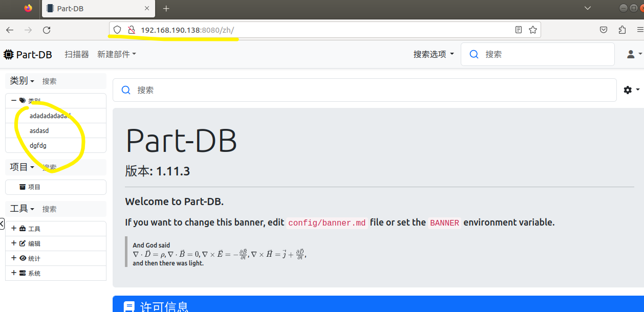The width and height of the screenshot is (644, 312).
Task: Open the gear settings dropdown
Action: pyautogui.click(x=631, y=90)
